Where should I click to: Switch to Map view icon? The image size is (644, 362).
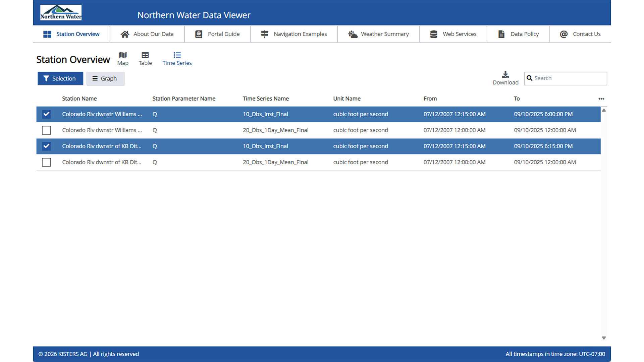[123, 55]
